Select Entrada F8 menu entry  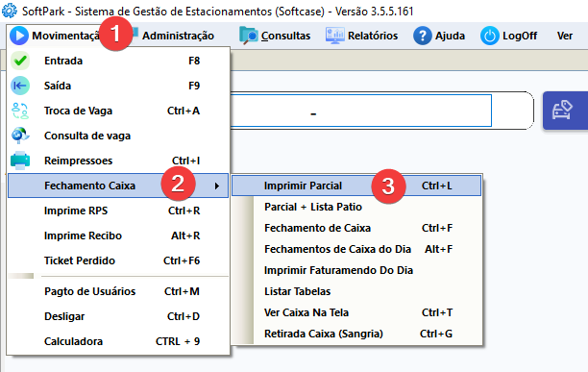click(118, 61)
